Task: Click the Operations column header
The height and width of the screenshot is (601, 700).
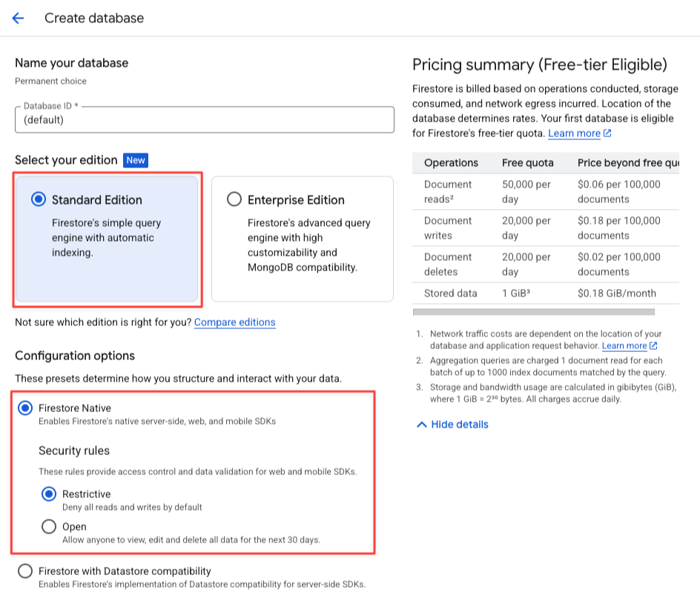Action: (x=451, y=163)
